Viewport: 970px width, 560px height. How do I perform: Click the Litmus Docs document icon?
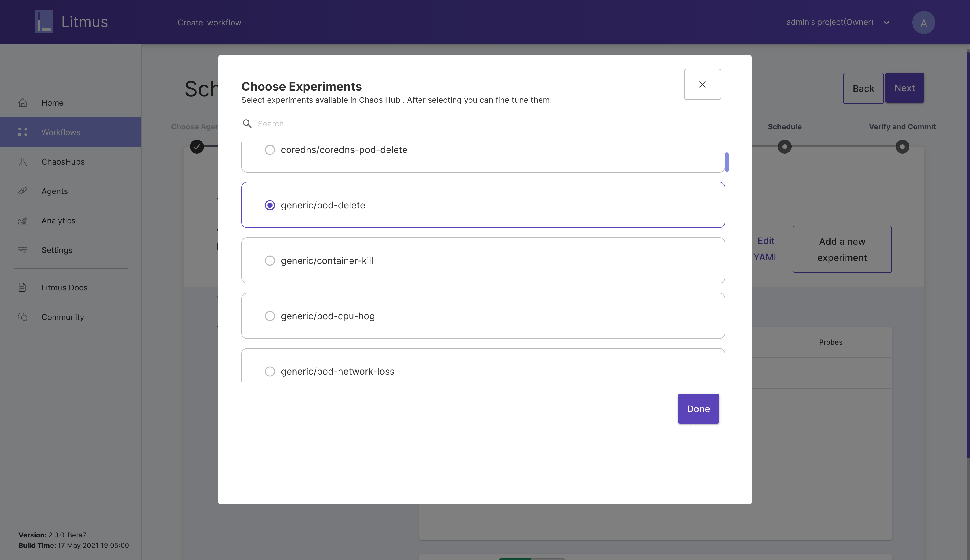pos(22,287)
